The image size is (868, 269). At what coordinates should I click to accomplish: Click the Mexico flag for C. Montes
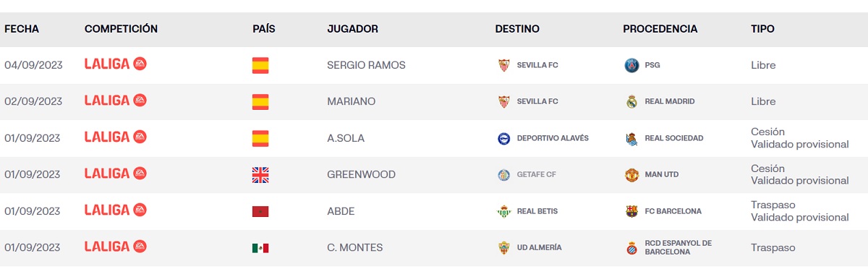coord(260,248)
